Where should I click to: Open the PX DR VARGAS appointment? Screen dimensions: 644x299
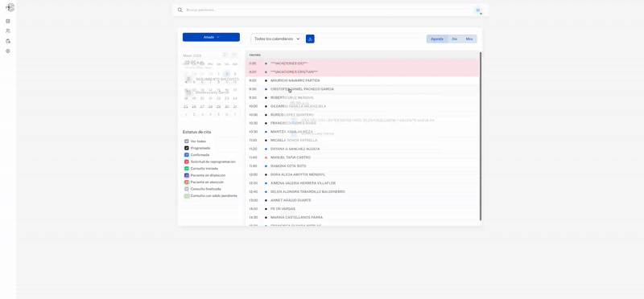[362, 209]
